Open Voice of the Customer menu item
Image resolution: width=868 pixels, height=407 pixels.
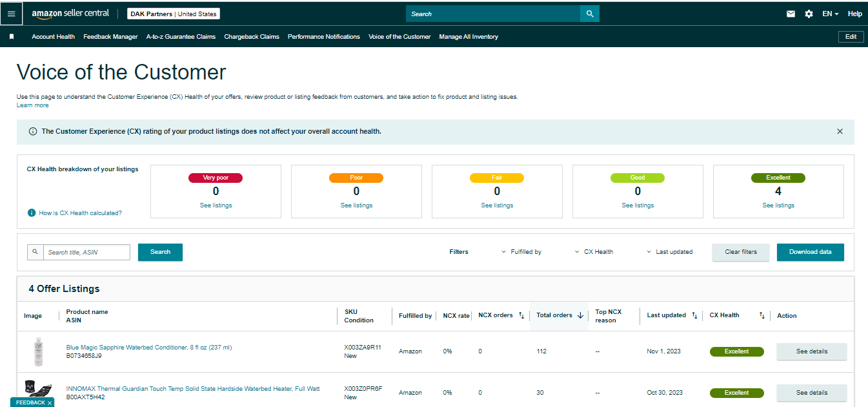pos(399,37)
